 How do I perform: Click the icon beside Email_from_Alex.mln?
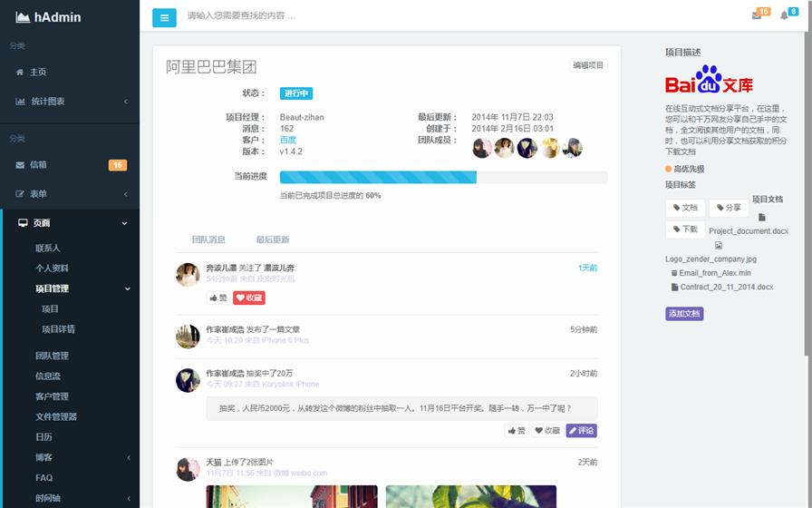click(674, 273)
